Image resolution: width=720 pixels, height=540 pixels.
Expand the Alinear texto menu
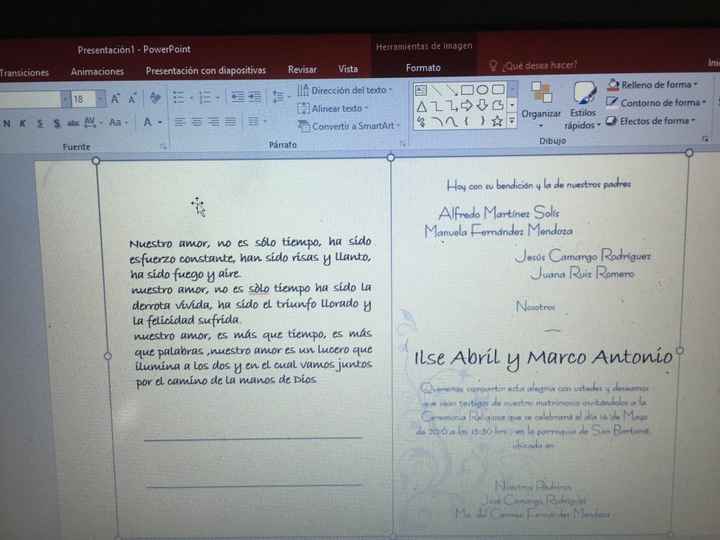point(333,108)
